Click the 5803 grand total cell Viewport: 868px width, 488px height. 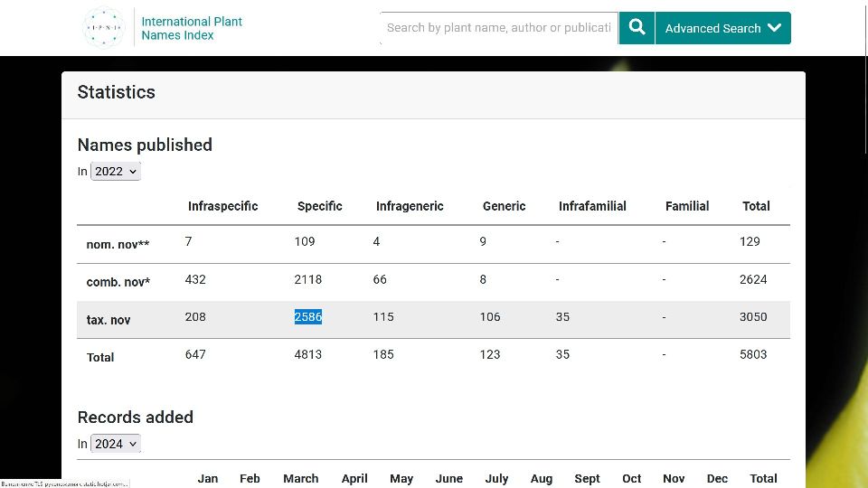[752, 354]
